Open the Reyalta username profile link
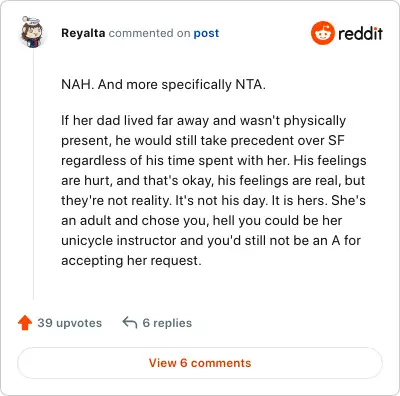This screenshot has width=400, height=396. click(83, 33)
